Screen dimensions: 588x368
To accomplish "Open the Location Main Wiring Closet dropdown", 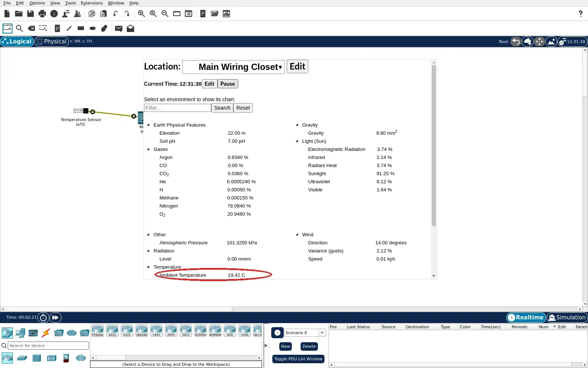I will click(x=233, y=67).
